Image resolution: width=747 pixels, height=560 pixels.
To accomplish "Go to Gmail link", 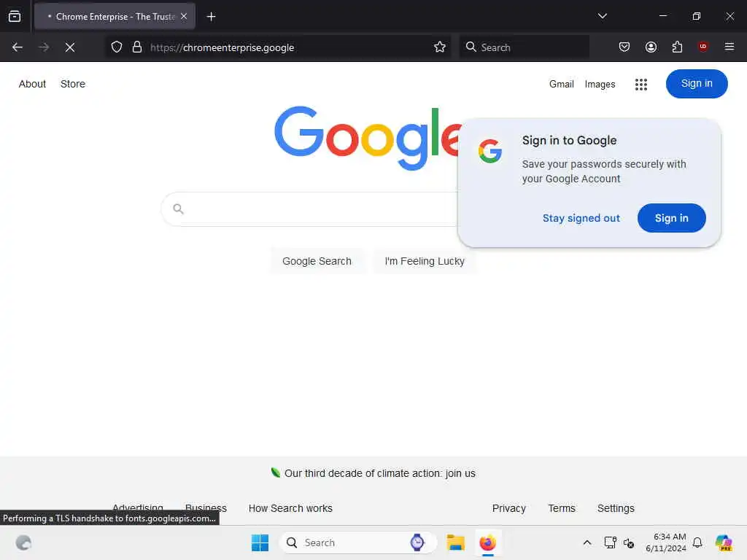I will 561,85.
